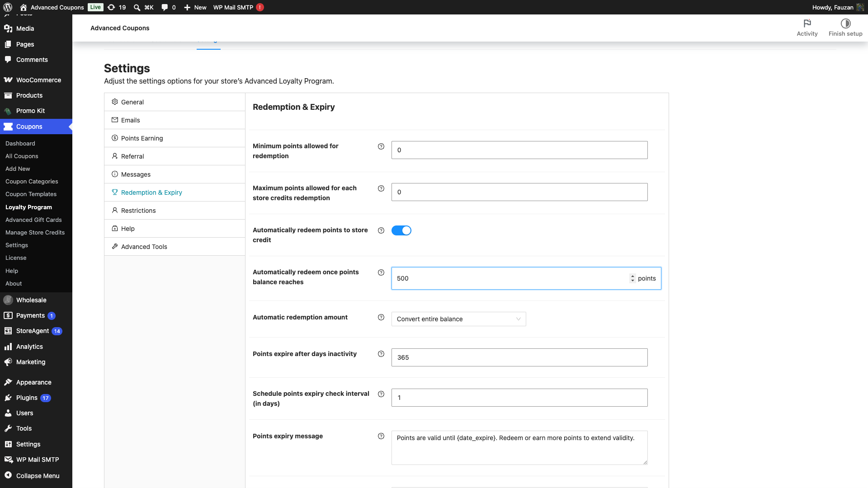Click the Plugins plug icon
The image size is (868, 488).
(8, 398)
